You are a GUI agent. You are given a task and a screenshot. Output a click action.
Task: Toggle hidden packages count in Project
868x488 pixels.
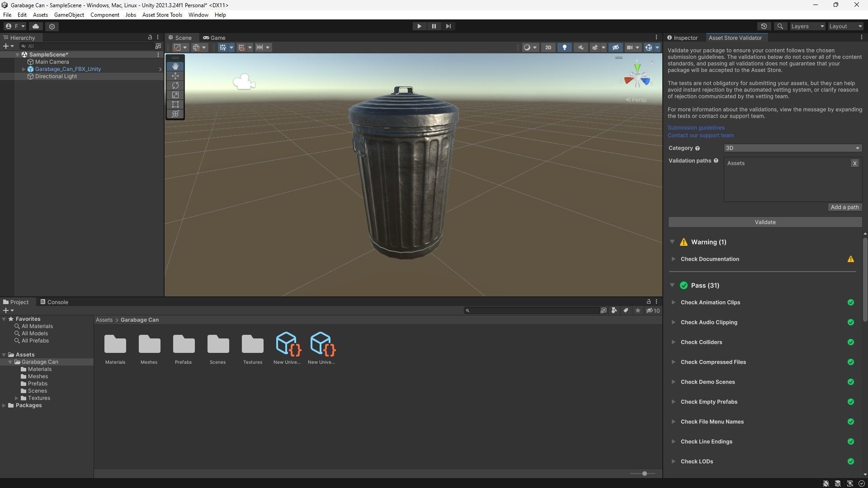653,311
